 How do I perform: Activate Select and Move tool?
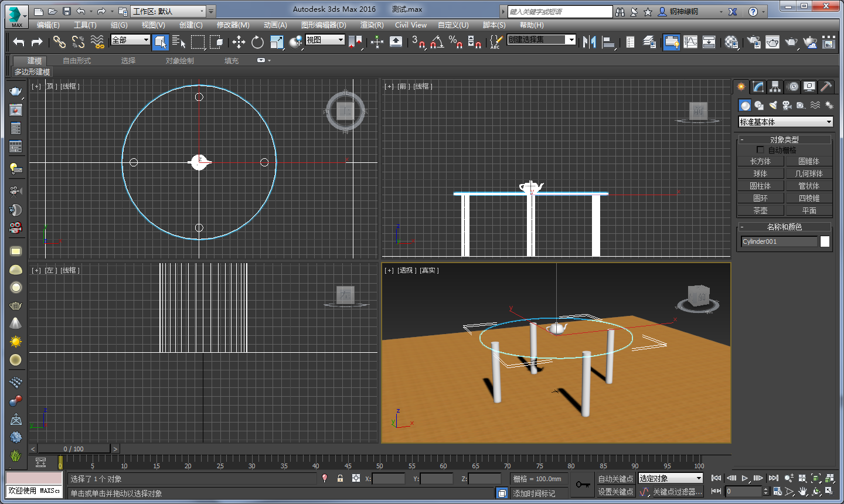239,42
